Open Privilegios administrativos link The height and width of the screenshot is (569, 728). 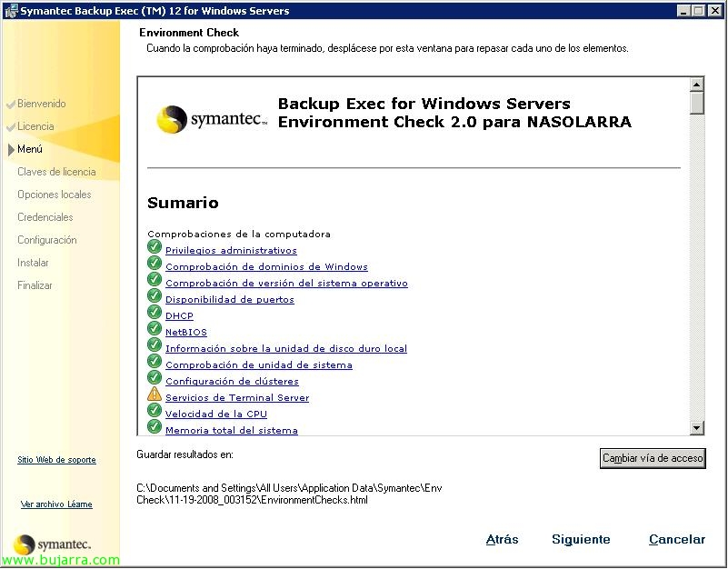(x=231, y=250)
